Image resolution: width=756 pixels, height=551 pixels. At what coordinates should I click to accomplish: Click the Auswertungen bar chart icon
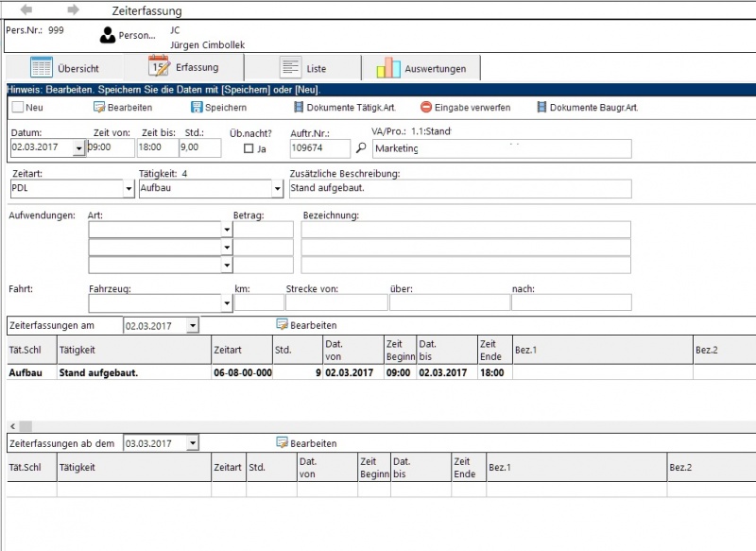pos(388,67)
